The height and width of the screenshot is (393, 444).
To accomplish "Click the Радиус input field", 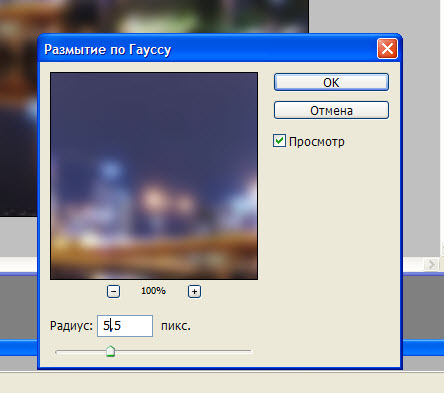I will click(x=125, y=326).
